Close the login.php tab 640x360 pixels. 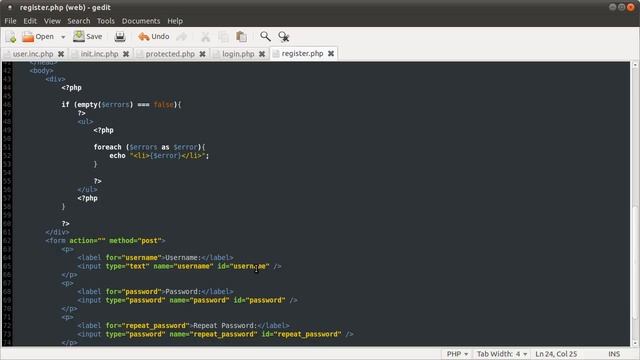262,54
